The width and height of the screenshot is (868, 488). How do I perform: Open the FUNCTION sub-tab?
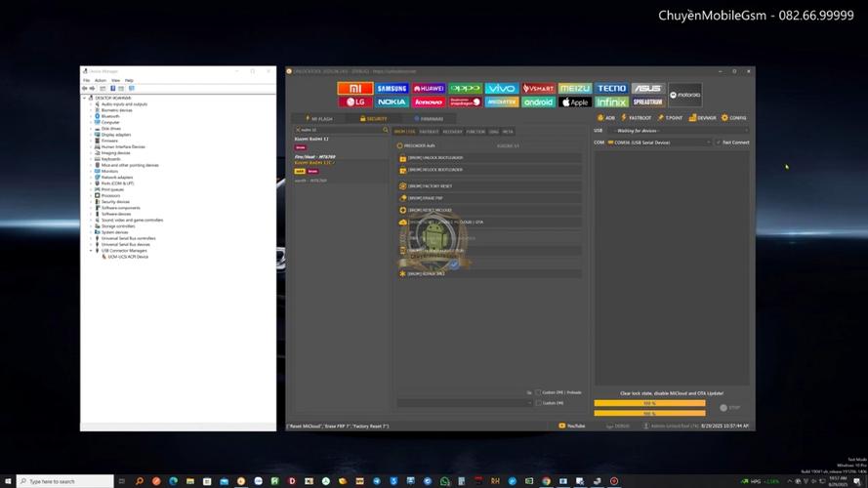click(x=475, y=132)
